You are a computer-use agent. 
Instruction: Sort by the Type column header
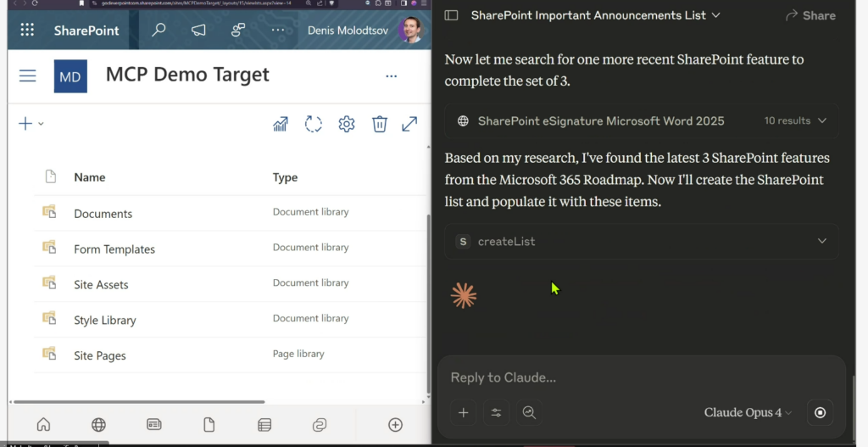click(x=285, y=177)
